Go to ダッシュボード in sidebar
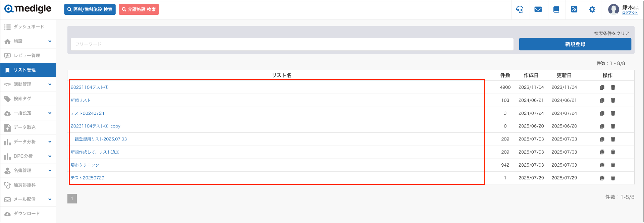 coord(28,27)
